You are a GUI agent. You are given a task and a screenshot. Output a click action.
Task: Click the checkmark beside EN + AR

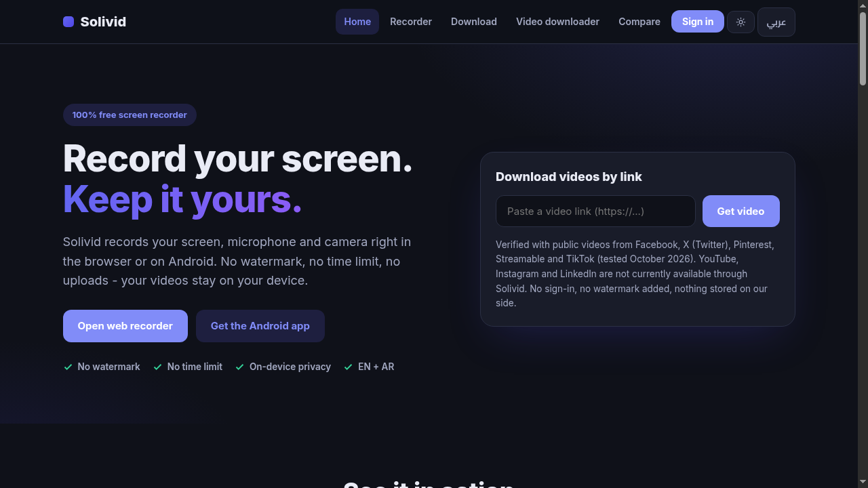pyautogui.click(x=348, y=367)
